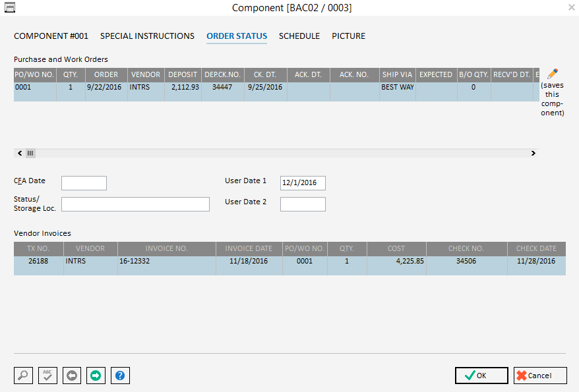The width and height of the screenshot is (579, 392).
Task: Open help via the question mark icon
Action: [x=120, y=375]
